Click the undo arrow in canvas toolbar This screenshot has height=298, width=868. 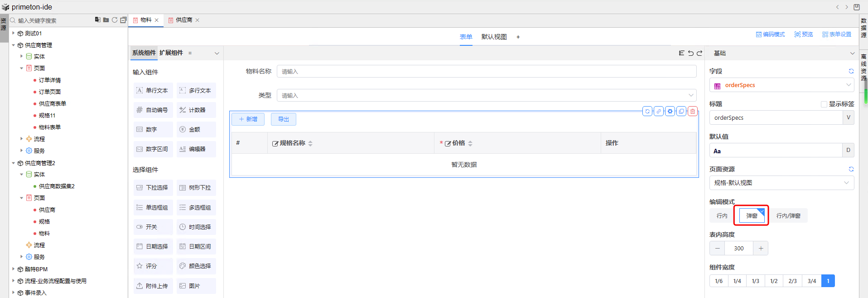[x=690, y=53]
